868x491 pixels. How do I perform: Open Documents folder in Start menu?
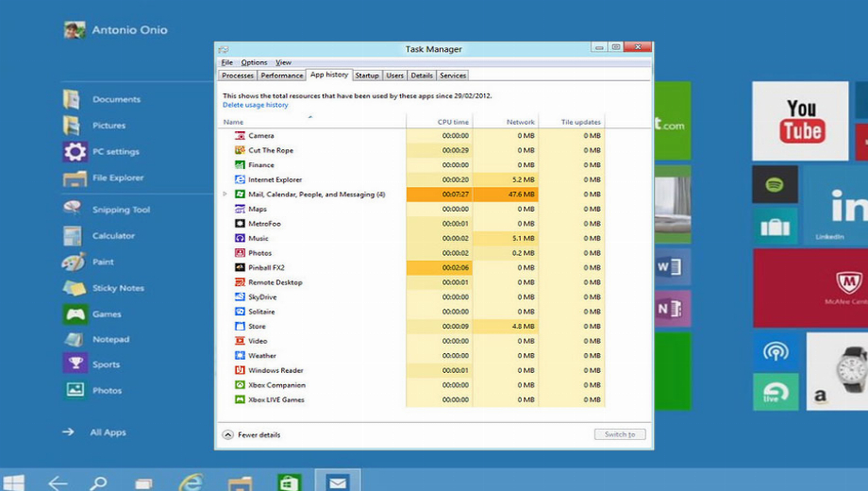[101, 99]
